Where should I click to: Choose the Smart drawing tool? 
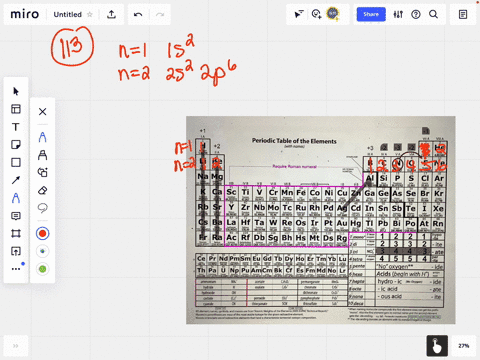[x=42, y=172]
